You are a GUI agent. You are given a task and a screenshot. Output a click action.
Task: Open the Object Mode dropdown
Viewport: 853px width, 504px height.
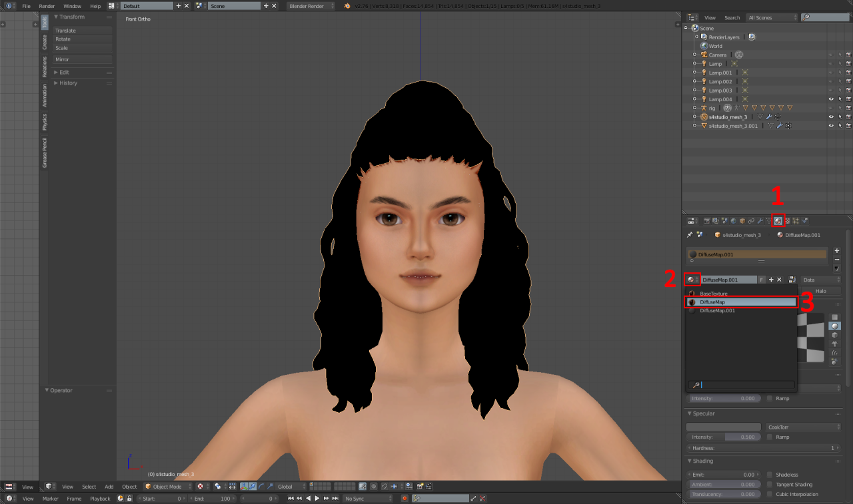coord(167,487)
